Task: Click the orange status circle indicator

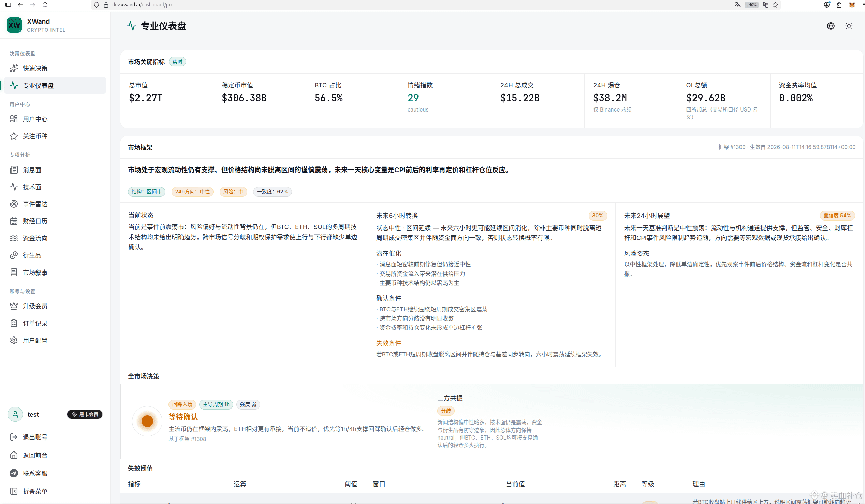Action: [147, 421]
